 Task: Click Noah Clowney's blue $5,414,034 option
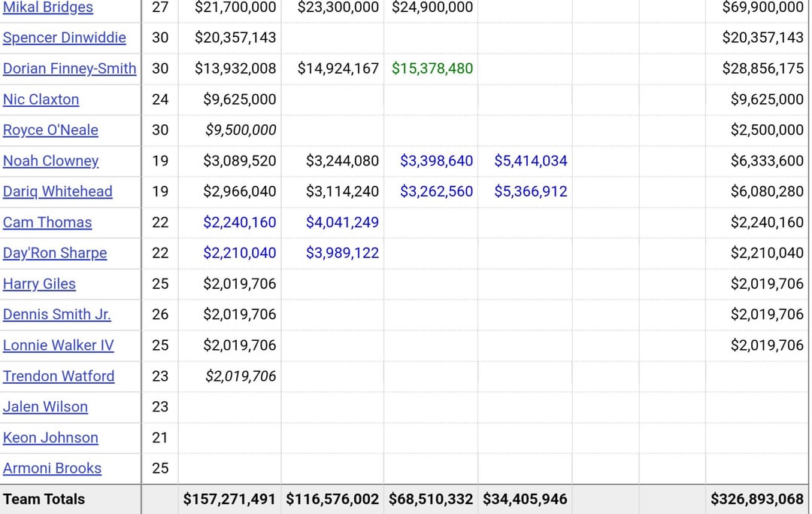531,161
